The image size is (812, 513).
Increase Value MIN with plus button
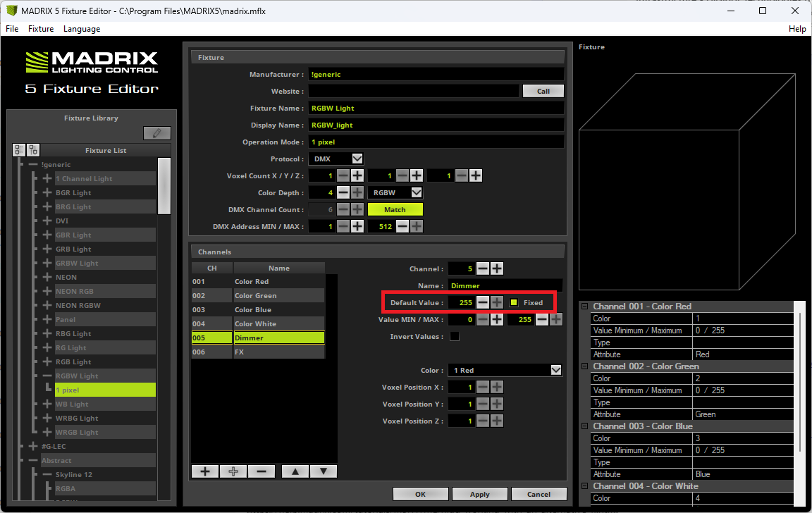[497, 319]
